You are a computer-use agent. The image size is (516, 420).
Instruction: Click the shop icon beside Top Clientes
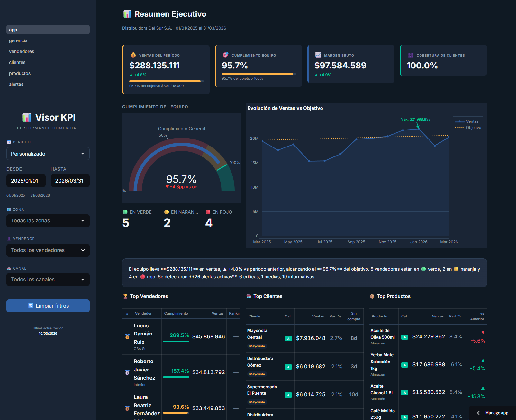click(249, 296)
